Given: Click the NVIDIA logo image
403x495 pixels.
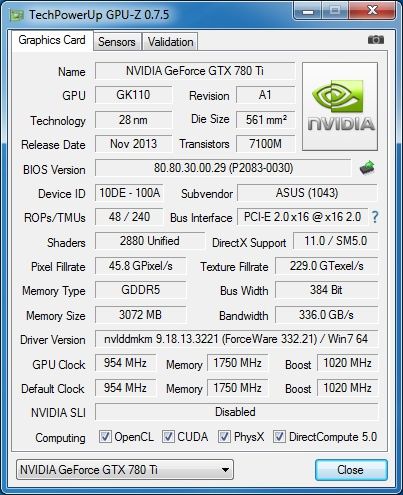Looking at the screenshot, I should tap(340, 106).
